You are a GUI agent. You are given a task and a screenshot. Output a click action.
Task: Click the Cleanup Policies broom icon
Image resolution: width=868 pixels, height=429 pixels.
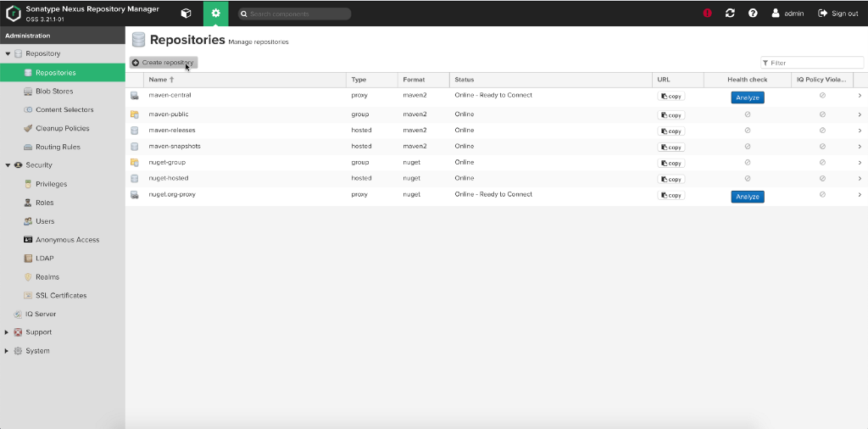click(28, 128)
